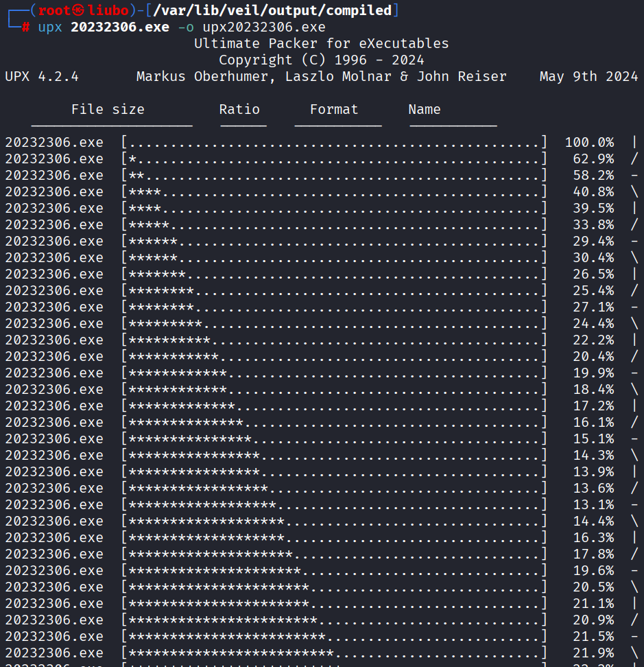Click the 29.4% ratio value

pyautogui.click(x=593, y=241)
